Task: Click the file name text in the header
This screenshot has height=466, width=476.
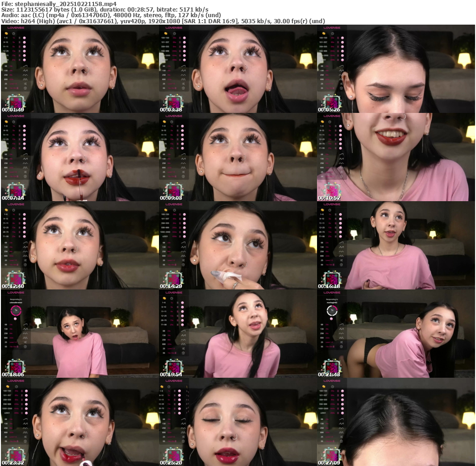Action: point(59,3)
